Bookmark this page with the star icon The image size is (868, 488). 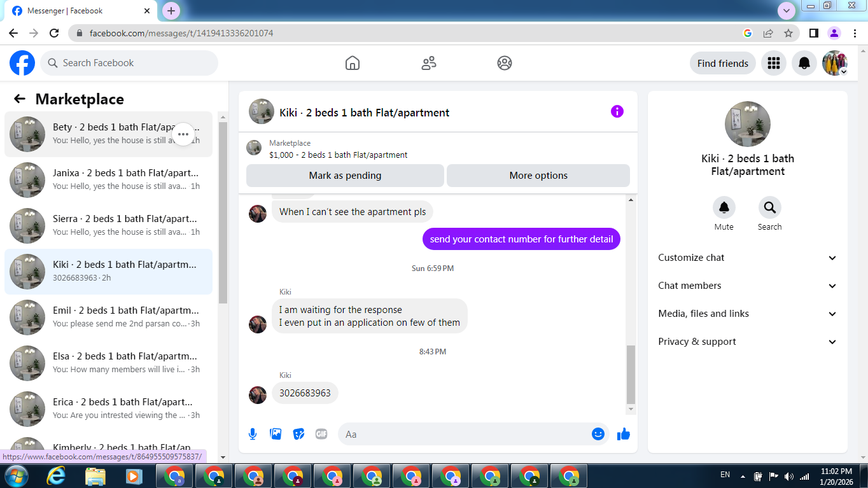click(788, 33)
